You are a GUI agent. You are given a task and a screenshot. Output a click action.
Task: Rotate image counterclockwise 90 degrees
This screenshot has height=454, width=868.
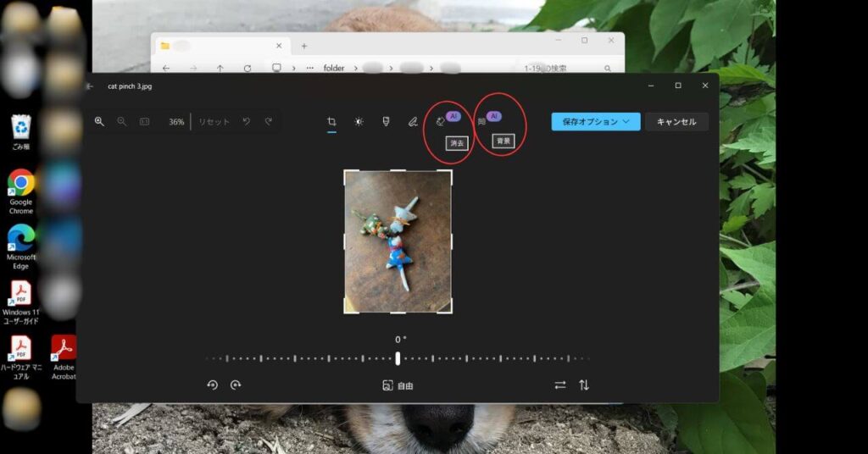point(212,385)
